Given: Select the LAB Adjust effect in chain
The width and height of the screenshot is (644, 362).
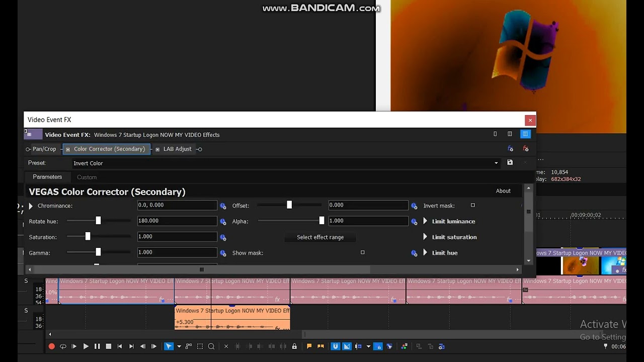Looking at the screenshot, I should (177, 149).
